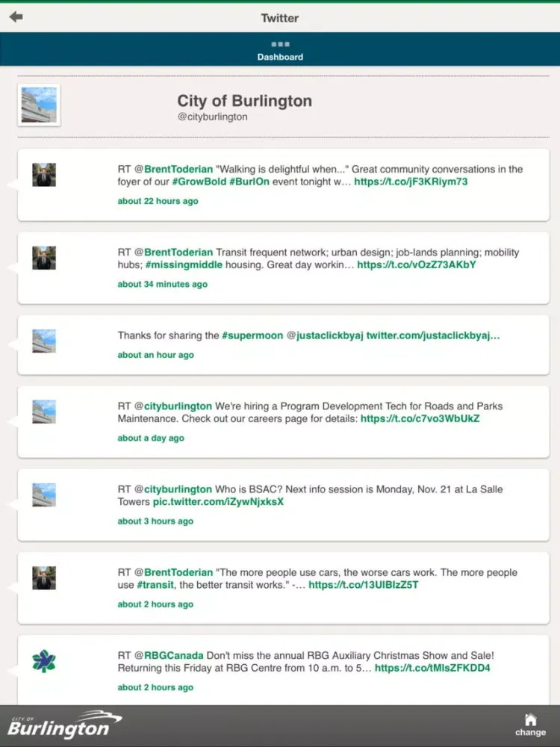This screenshot has height=747, width=560.
Task: Open the @justaclickbyaj mention
Action: tap(325, 335)
